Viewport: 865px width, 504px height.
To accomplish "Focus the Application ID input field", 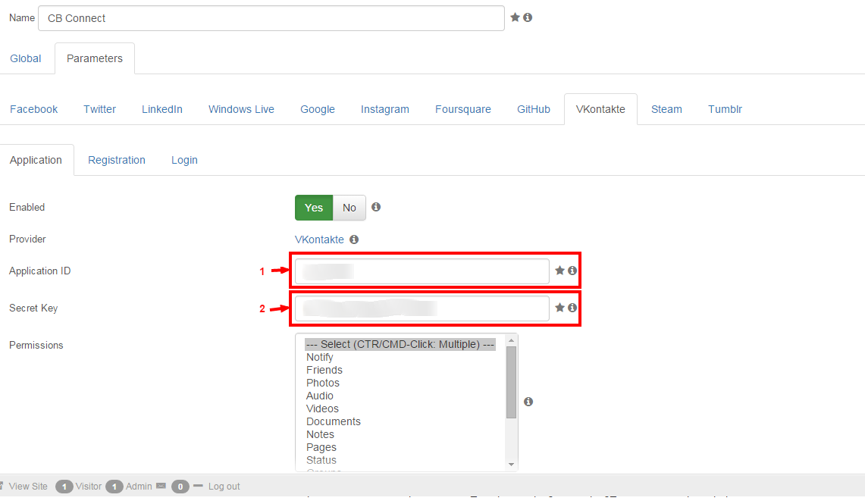I will (422, 271).
